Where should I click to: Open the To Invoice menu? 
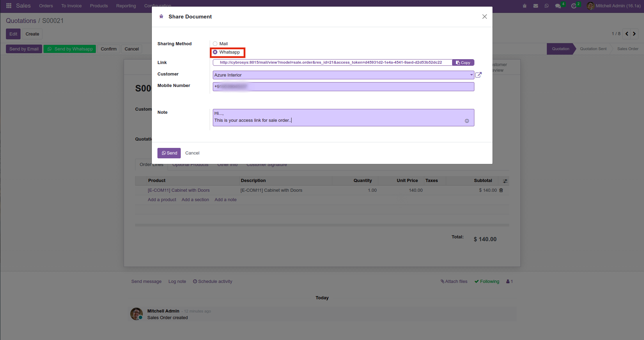click(71, 6)
